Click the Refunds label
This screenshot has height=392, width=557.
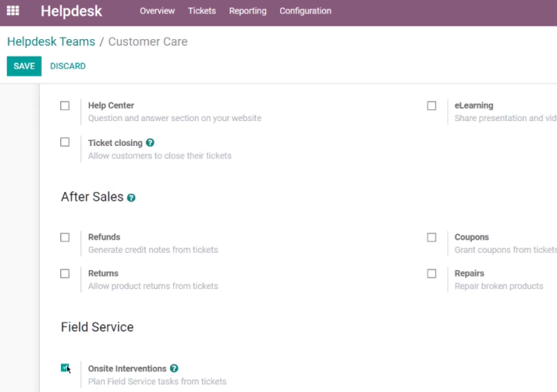(x=104, y=237)
